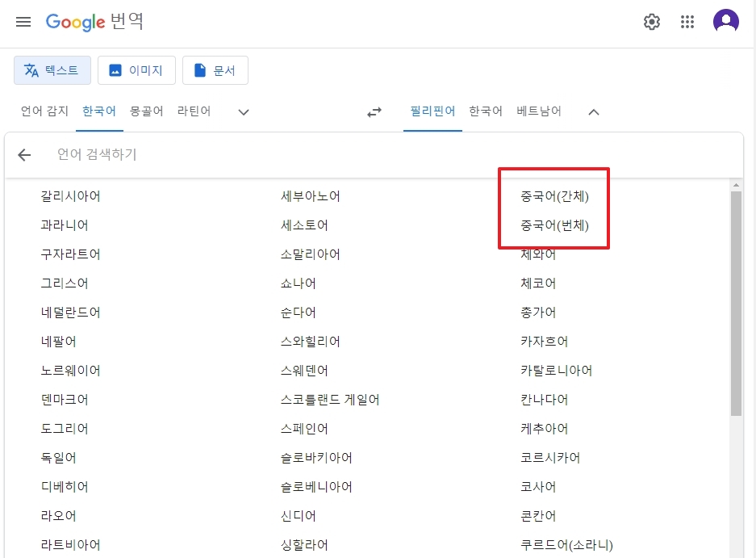
Task: Choose 언어 감지 source tab
Action: pyautogui.click(x=44, y=111)
